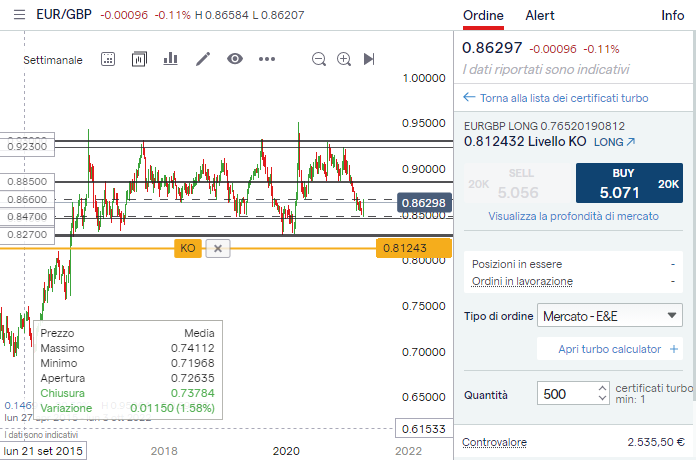Viewport: 696px width, 460px height.
Task: Toggle chart visibility with eye icon
Action: [235, 59]
